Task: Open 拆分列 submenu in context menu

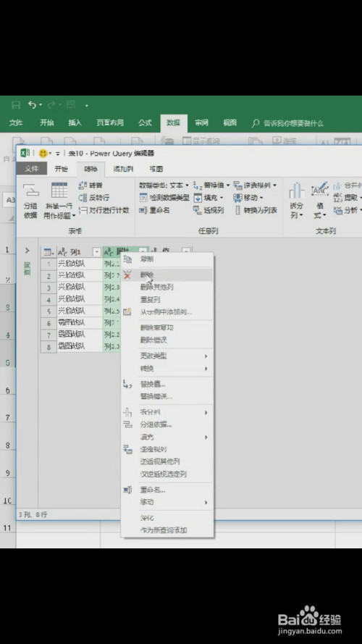Action: 167,412
